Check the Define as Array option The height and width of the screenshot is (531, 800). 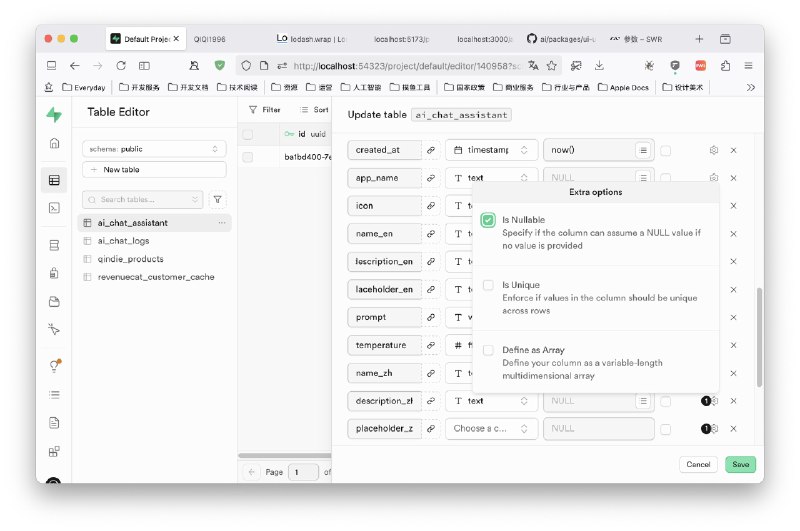[x=488, y=350]
